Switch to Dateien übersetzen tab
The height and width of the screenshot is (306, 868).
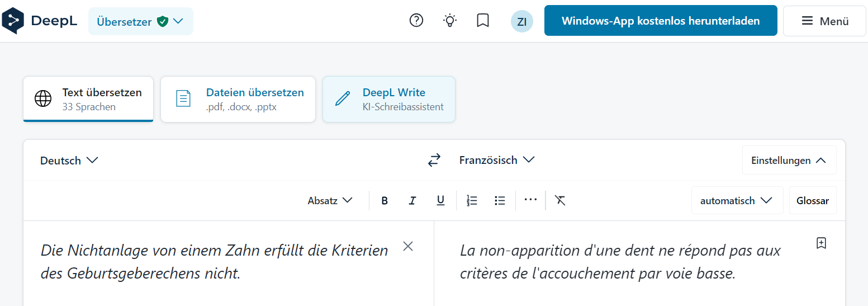238,99
